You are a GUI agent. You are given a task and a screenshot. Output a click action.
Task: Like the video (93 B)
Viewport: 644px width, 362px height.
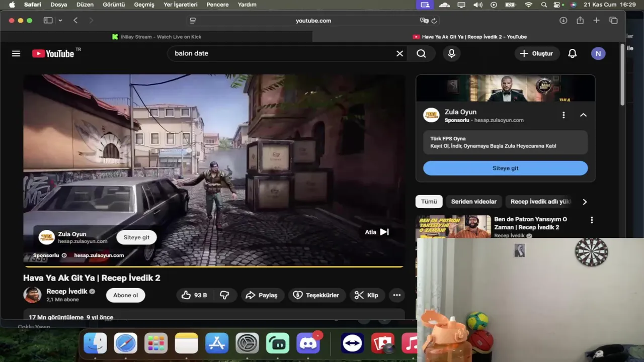click(x=194, y=295)
